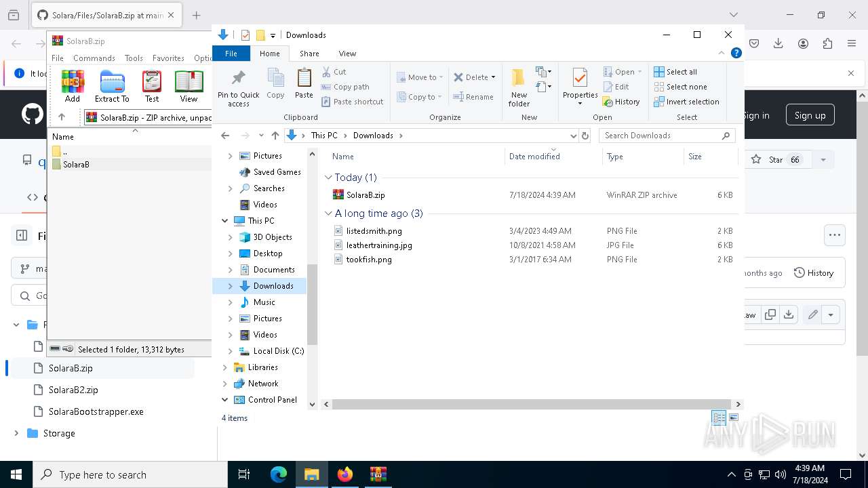Click Invert selection in ribbon

(x=686, y=102)
